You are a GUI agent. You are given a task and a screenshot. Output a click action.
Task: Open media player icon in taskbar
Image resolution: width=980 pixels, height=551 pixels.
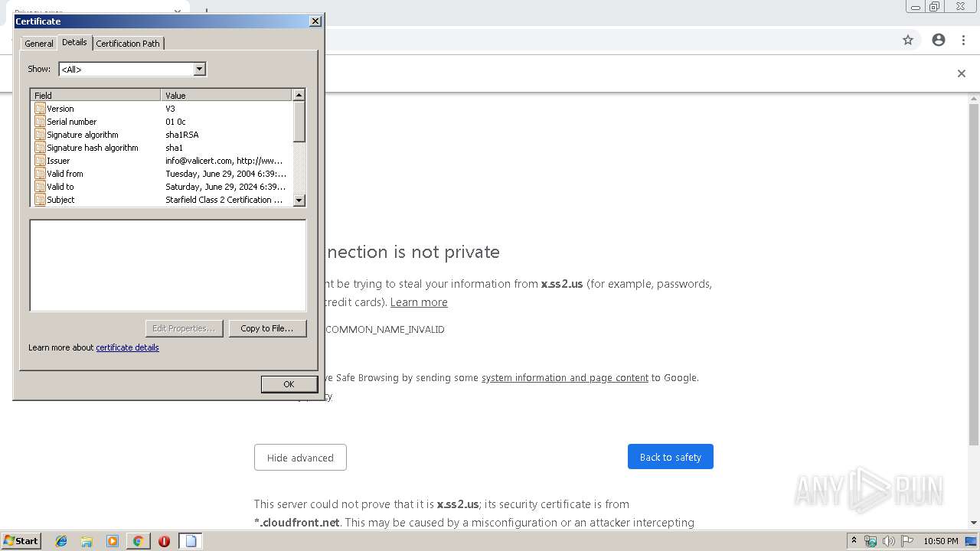click(x=113, y=541)
